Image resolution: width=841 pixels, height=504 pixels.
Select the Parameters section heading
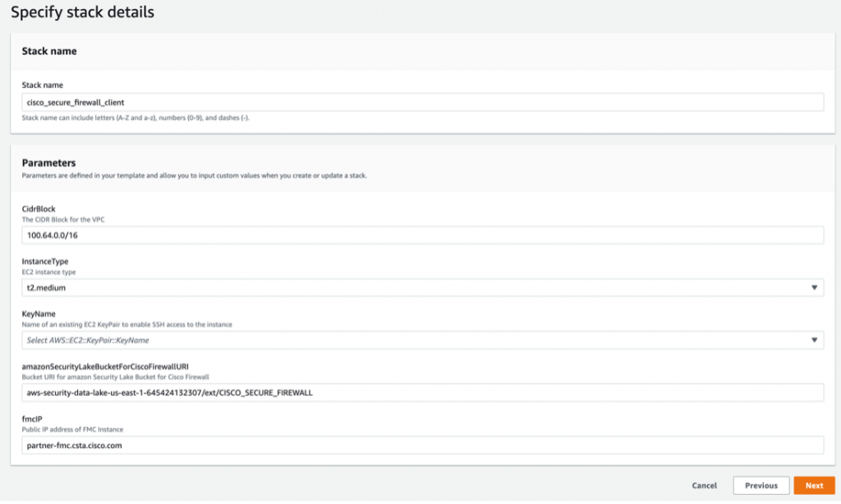[48, 163]
